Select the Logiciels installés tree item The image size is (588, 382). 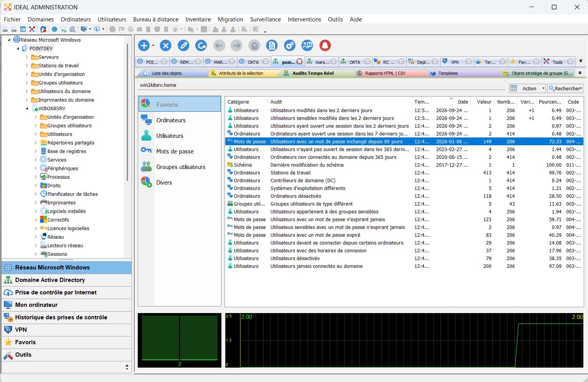pyautogui.click(x=67, y=211)
